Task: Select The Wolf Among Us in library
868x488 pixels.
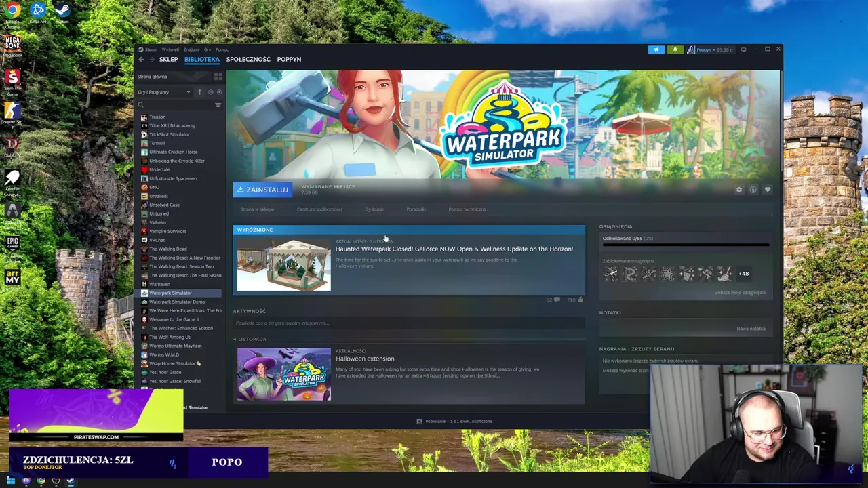Action: tap(170, 337)
